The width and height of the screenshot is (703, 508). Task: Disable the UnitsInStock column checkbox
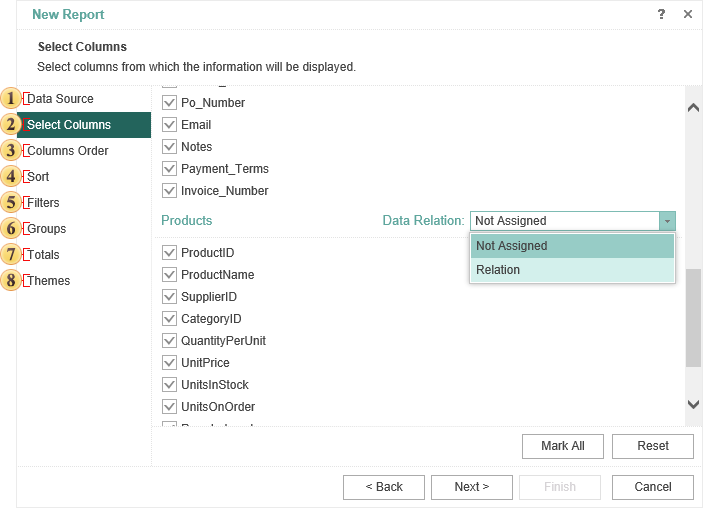point(169,385)
